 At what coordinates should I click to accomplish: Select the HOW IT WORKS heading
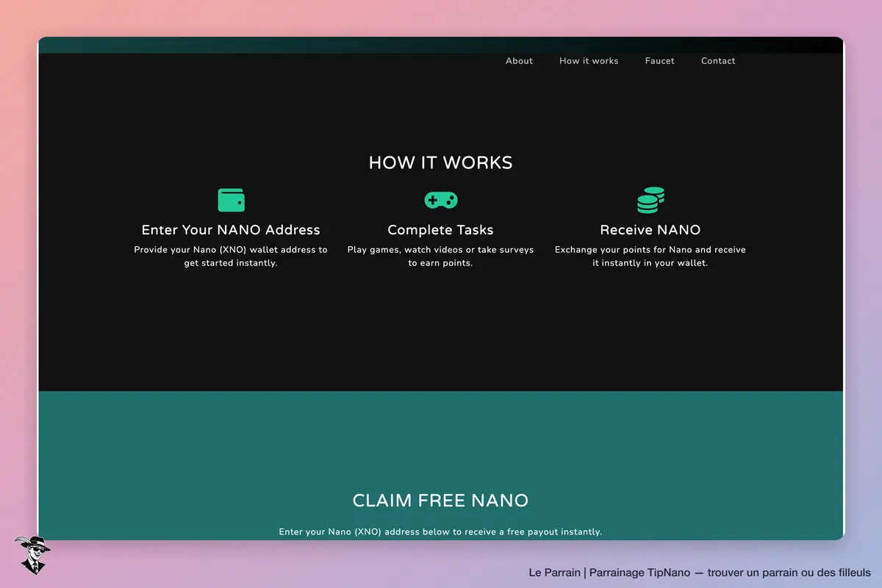(441, 162)
